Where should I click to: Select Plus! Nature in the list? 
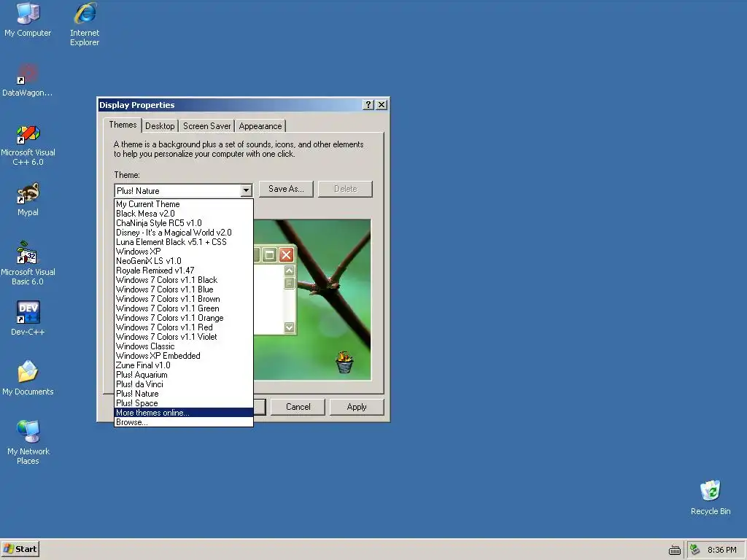pos(183,394)
